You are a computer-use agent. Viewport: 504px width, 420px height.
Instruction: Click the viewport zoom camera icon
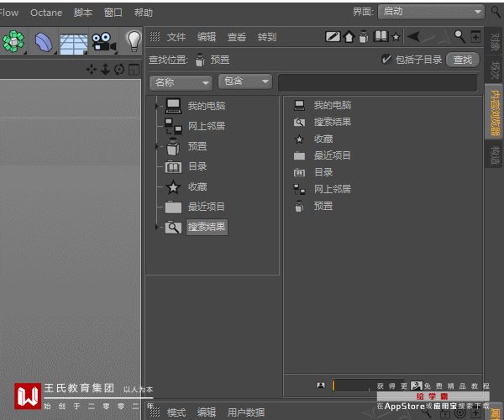(x=106, y=69)
